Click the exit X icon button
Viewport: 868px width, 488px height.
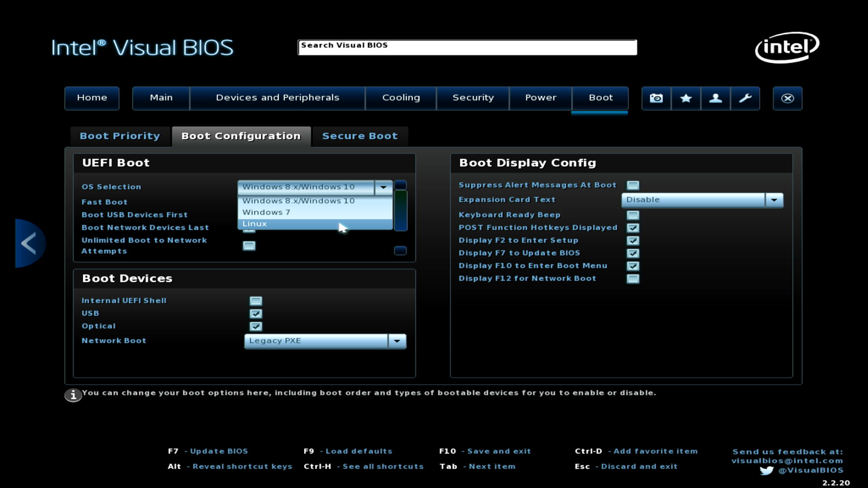788,98
